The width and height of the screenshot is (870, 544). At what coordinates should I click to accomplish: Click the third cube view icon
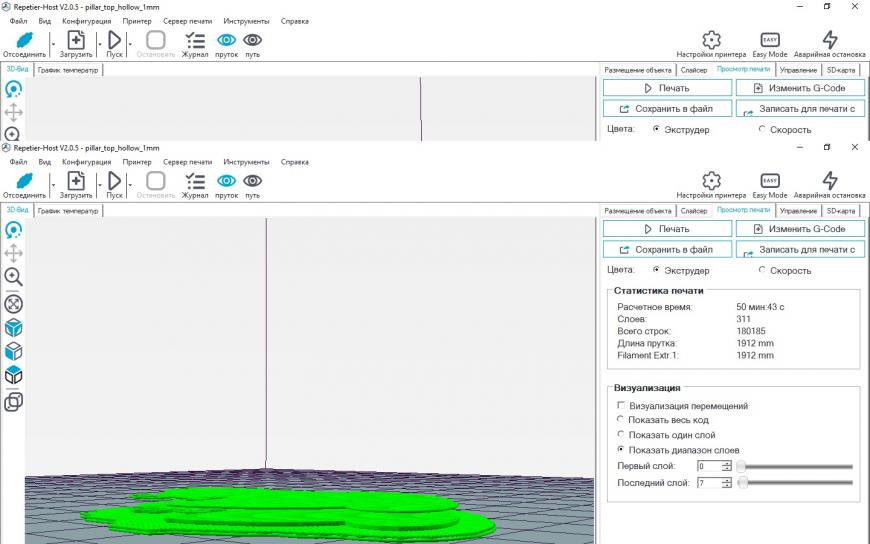pos(13,375)
